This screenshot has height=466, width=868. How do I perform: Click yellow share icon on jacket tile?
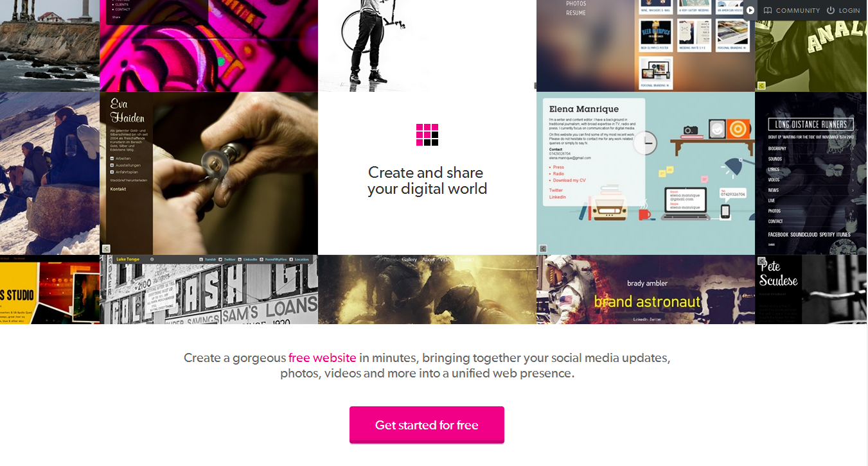tap(761, 85)
